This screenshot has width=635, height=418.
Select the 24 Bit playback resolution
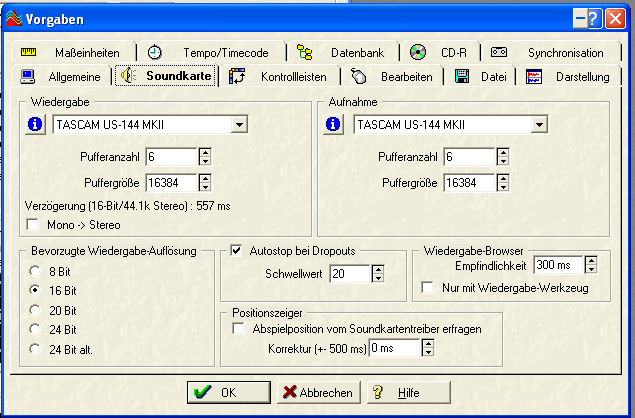[35, 329]
